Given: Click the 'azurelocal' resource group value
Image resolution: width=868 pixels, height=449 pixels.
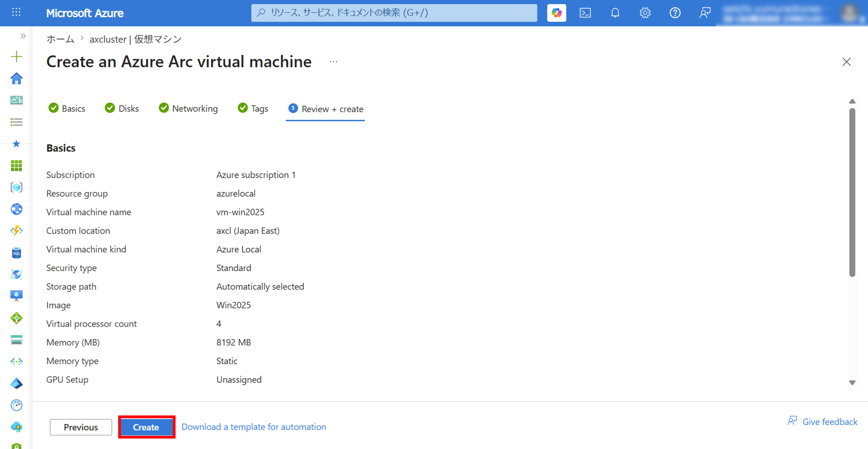Looking at the screenshot, I should [236, 193].
